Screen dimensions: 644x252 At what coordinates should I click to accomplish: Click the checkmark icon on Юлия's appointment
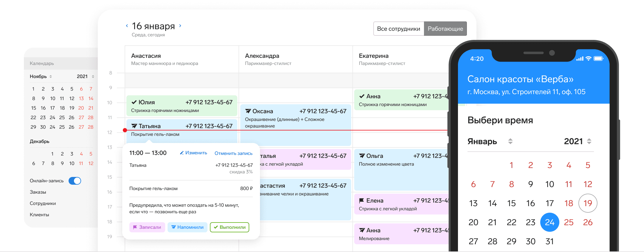pos(134,102)
